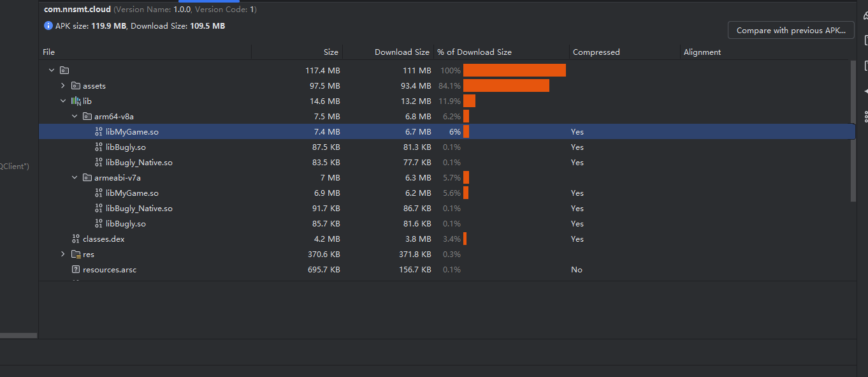Click the lib native library icon
Screen dimensions: 868x377
pyautogui.click(x=76, y=101)
